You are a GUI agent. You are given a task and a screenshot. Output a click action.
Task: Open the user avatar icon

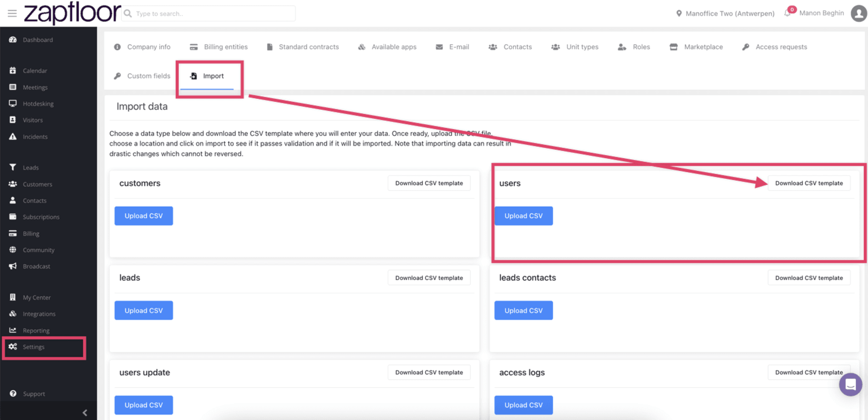[858, 13]
